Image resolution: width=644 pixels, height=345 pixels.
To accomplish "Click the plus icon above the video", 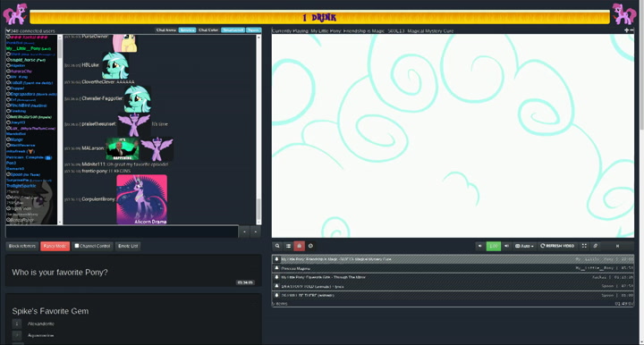I will [x=626, y=30].
